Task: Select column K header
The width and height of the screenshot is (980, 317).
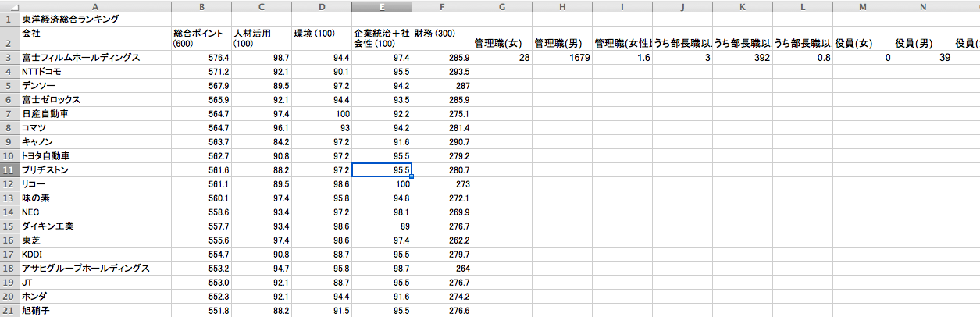Action: click(743, 5)
